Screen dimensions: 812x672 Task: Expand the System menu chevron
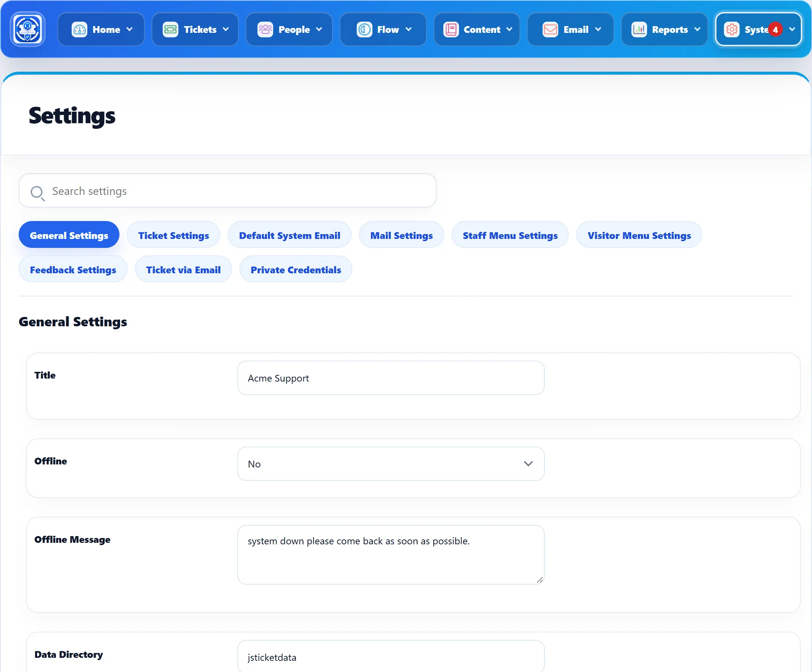(x=792, y=29)
